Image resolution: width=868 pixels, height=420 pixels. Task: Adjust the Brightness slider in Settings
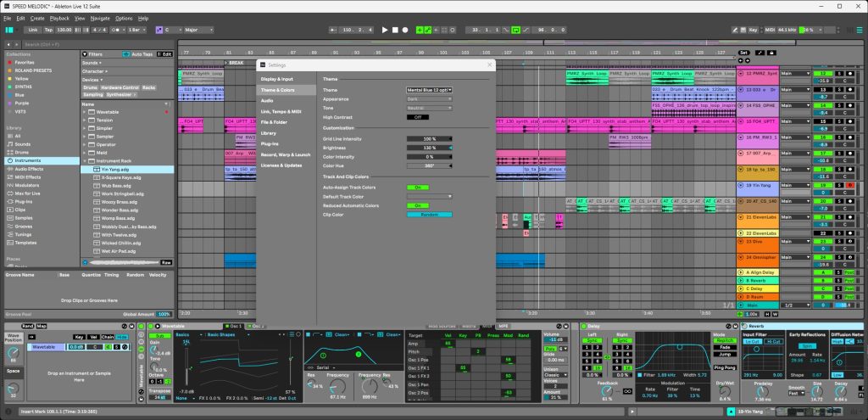click(429, 148)
